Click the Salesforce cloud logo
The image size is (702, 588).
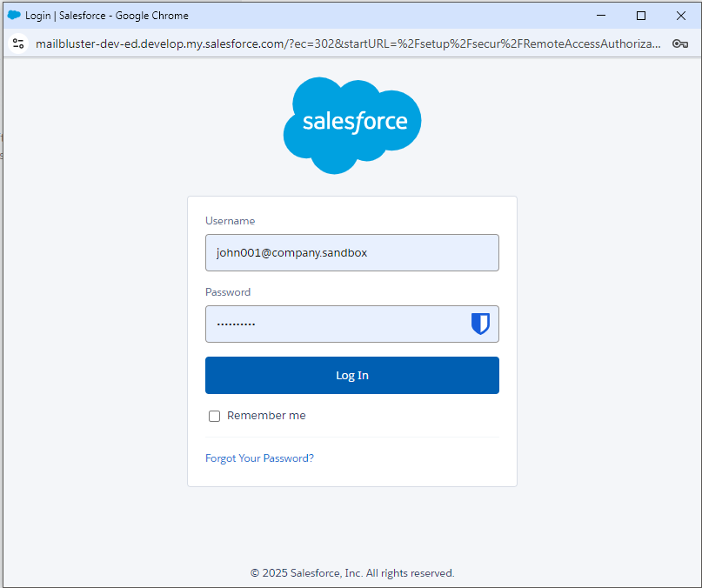click(352, 124)
